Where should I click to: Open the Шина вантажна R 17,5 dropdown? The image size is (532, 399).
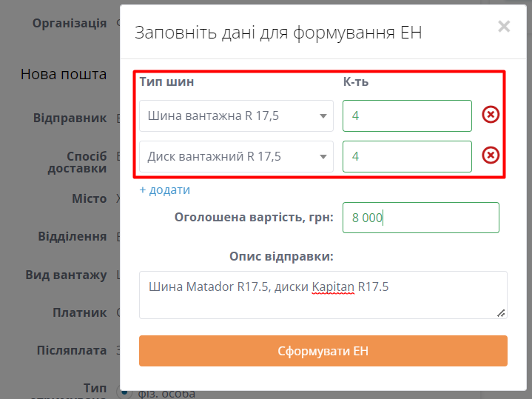236,115
